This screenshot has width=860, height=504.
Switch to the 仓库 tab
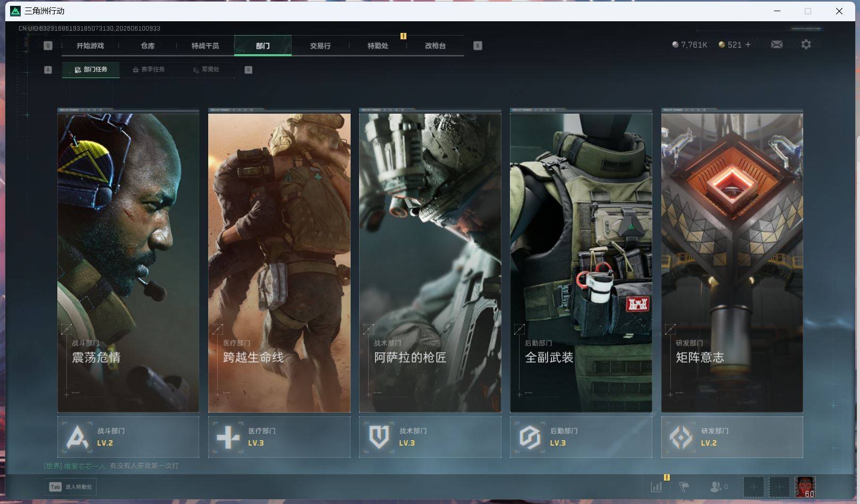tap(148, 46)
